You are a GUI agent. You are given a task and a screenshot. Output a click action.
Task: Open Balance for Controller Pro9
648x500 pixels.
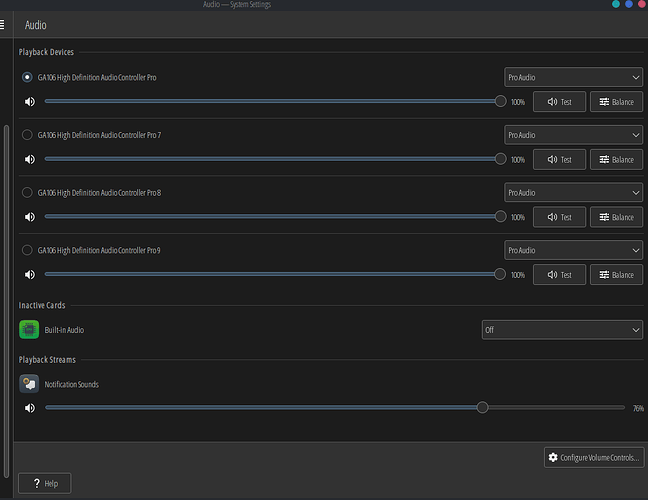coord(616,274)
